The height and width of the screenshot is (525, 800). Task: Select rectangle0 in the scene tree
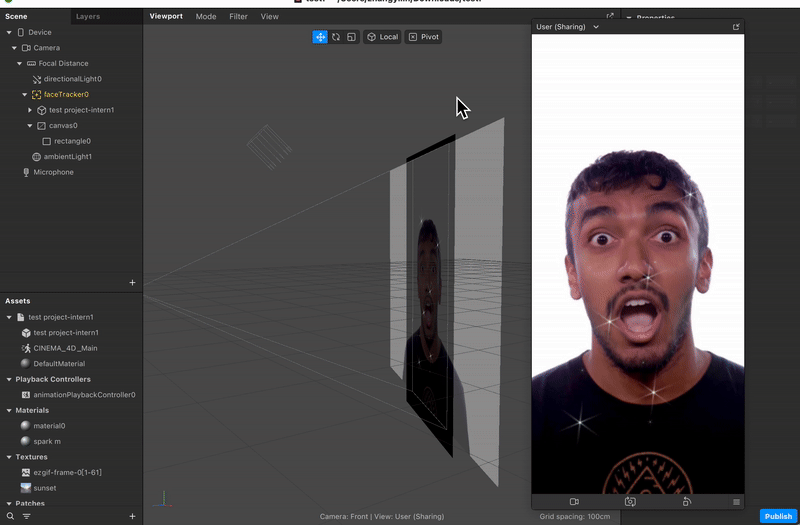(x=71, y=141)
